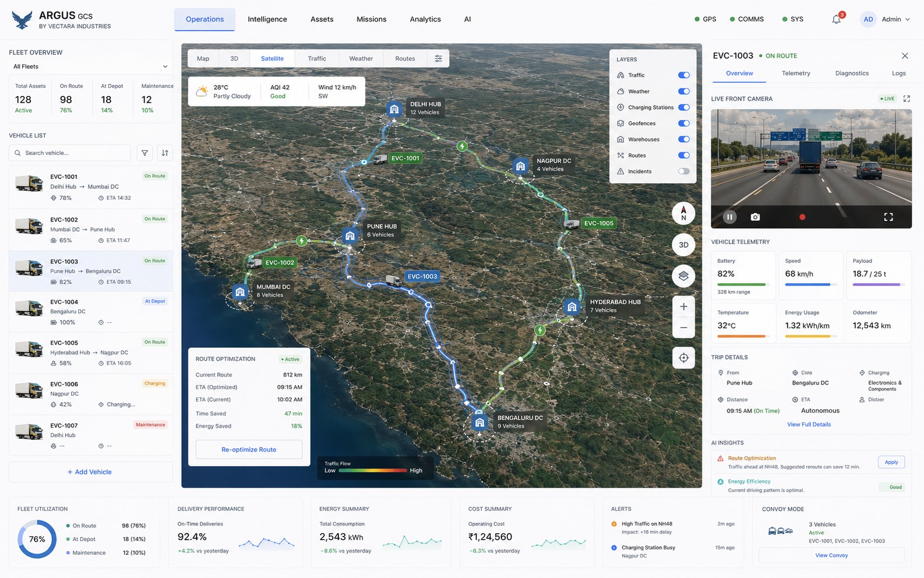This screenshot has height=578, width=924.
Task: Switch map to 3D round button
Action: pyautogui.click(x=683, y=245)
